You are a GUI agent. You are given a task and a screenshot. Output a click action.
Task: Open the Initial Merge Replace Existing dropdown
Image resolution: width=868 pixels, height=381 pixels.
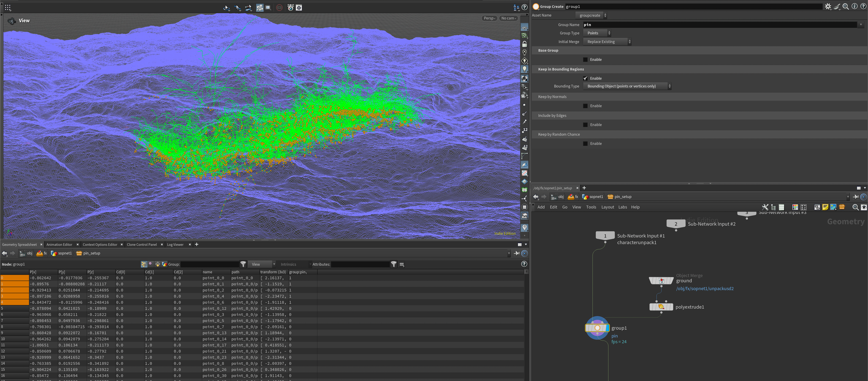pos(607,42)
